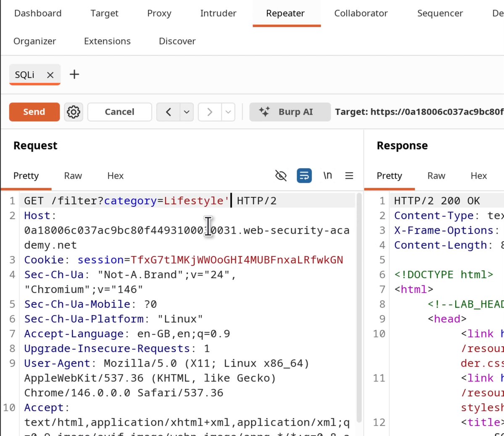Open the Extensions tab
Screen dimensions: 504x436
(x=108, y=41)
